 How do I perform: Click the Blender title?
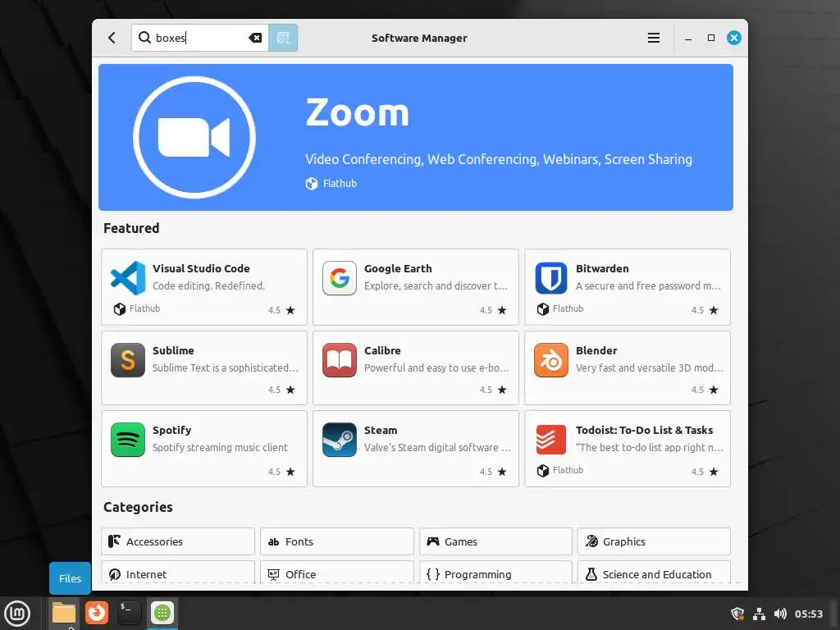tap(596, 350)
